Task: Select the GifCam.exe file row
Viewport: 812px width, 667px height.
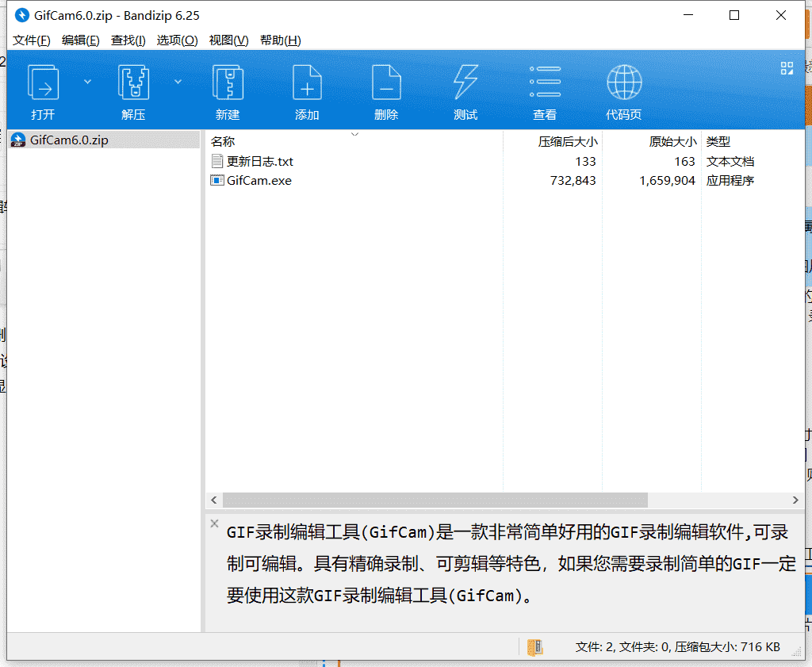Action: pos(504,181)
